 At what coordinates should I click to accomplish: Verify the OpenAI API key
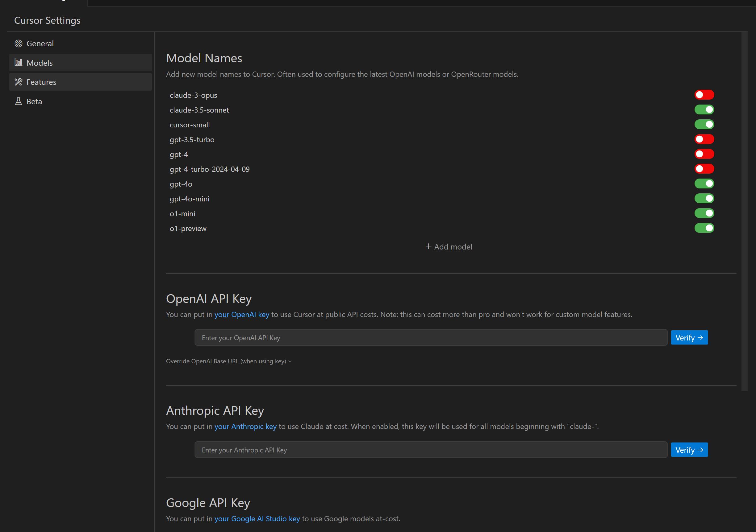pos(689,338)
